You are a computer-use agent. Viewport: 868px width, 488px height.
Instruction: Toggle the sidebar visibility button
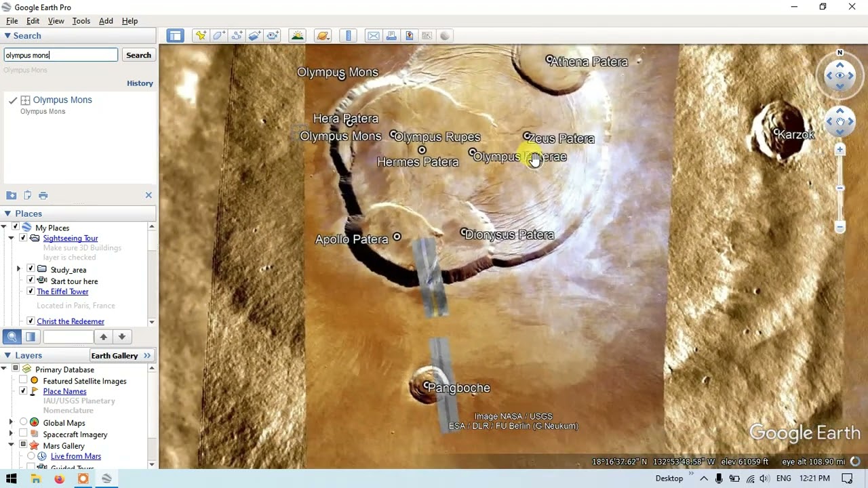click(175, 36)
